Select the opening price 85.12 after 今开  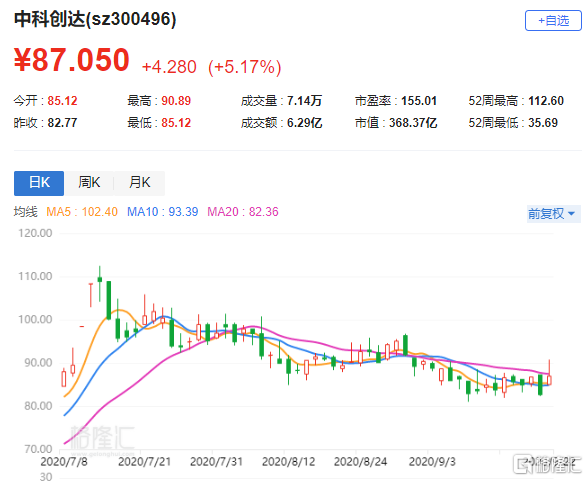(62, 101)
